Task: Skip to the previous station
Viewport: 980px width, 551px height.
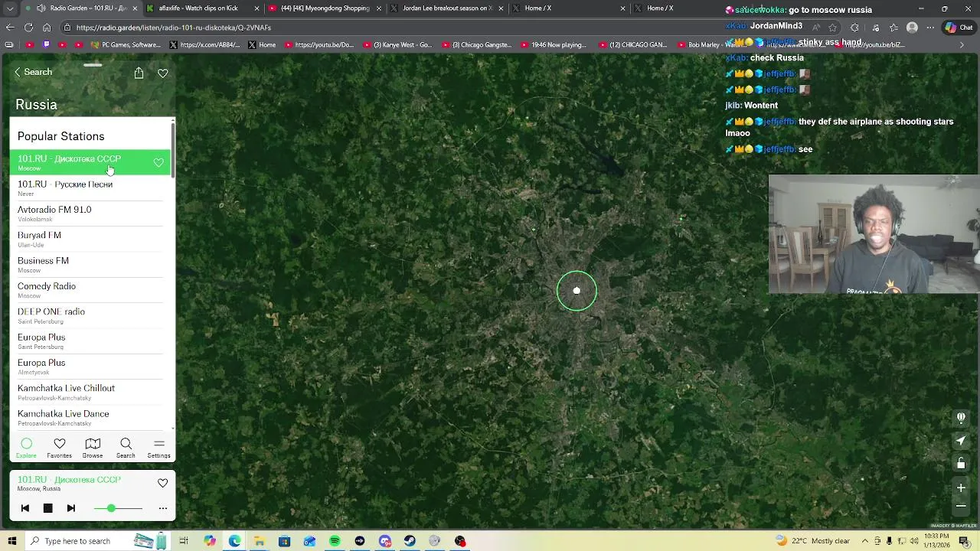Action: tap(25, 508)
